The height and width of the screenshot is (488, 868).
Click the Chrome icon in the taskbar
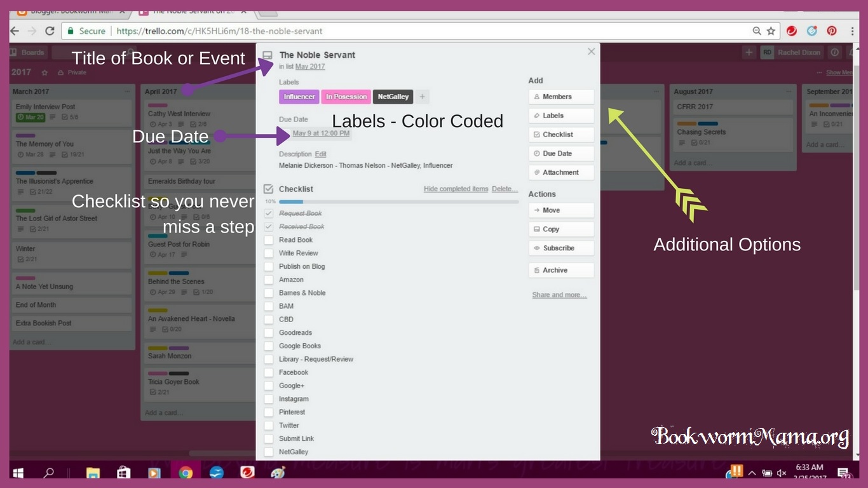(x=186, y=473)
